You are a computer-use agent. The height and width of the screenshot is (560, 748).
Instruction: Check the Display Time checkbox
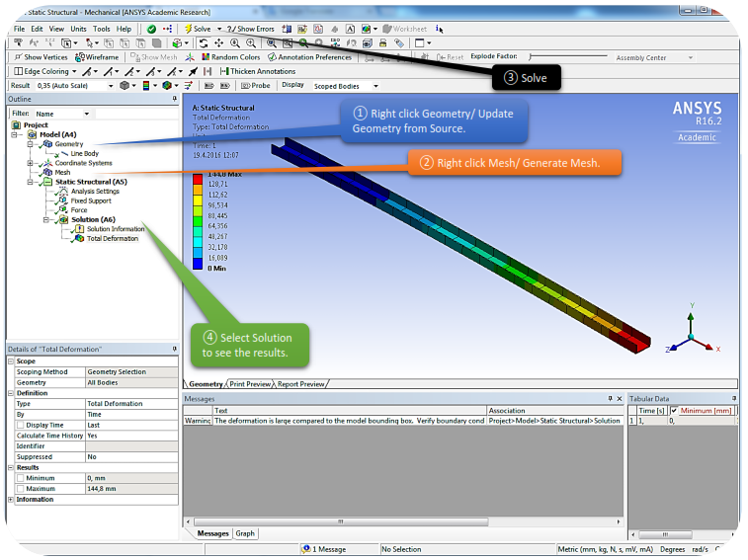coord(21,425)
